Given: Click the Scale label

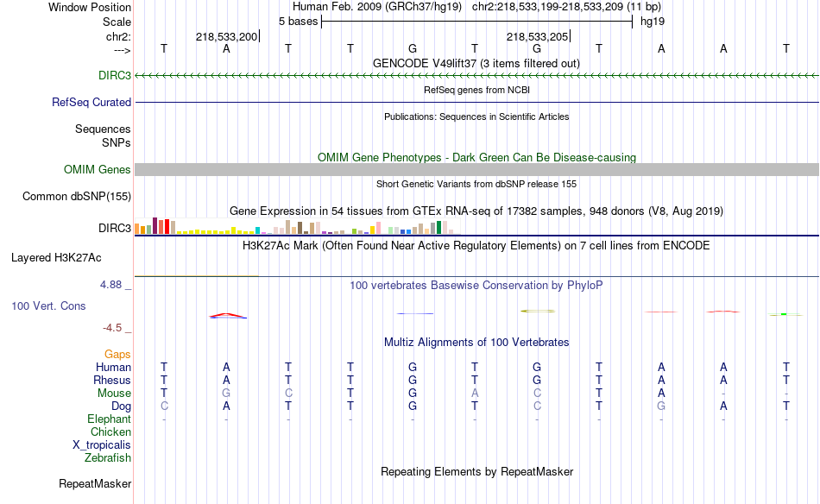Looking at the screenshot, I should (117, 22).
